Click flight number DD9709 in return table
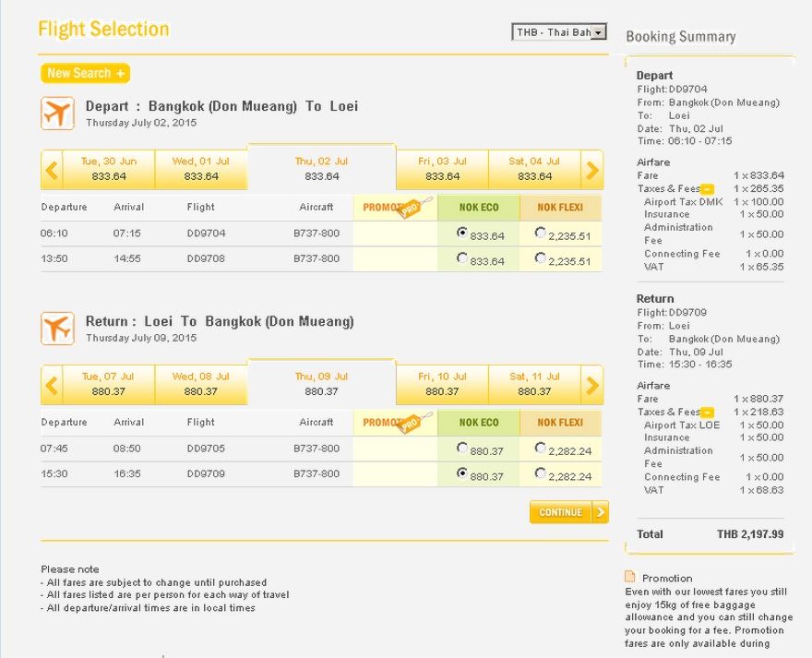Viewport: 812px width, 658px height. coord(206,473)
